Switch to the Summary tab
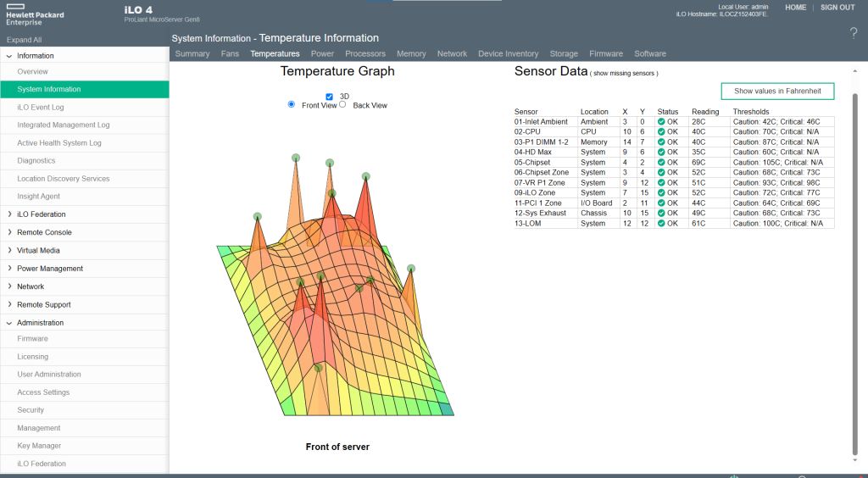This screenshot has width=868, height=478. 192,53
